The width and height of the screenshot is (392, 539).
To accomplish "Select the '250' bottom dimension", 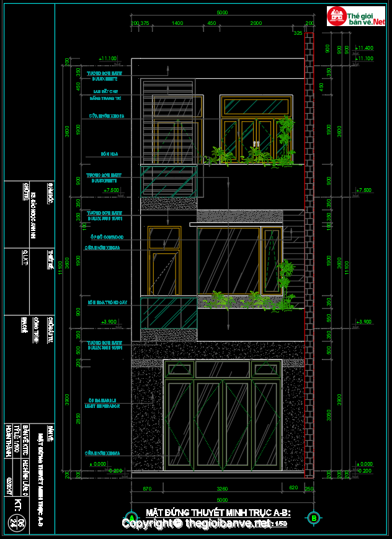I will click(x=310, y=489).
